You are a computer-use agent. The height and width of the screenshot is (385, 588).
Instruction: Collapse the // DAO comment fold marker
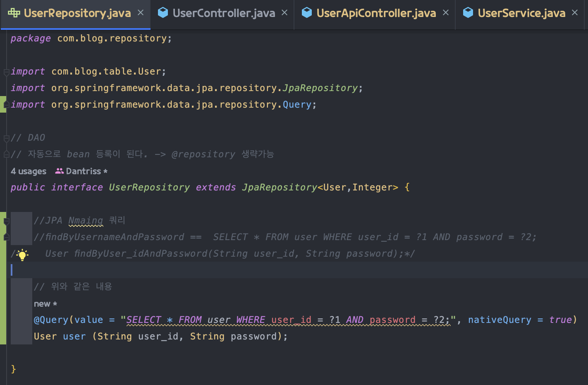[6, 138]
